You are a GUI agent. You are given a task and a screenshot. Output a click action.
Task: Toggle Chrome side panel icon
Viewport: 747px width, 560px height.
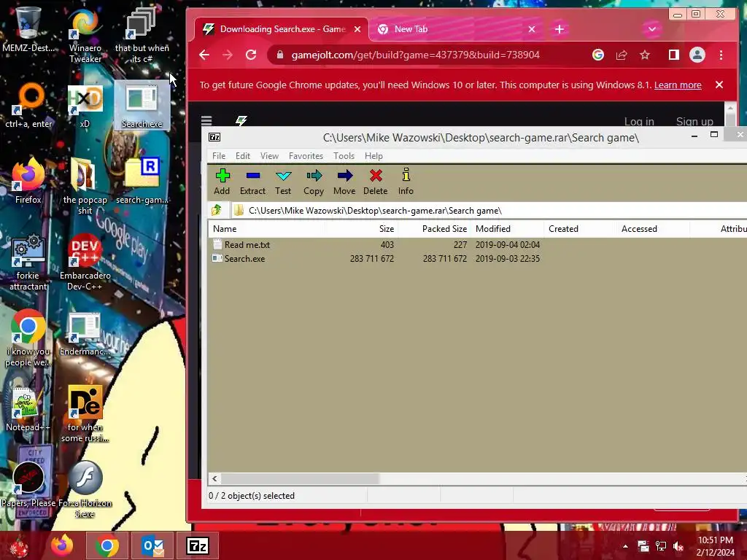click(x=673, y=55)
